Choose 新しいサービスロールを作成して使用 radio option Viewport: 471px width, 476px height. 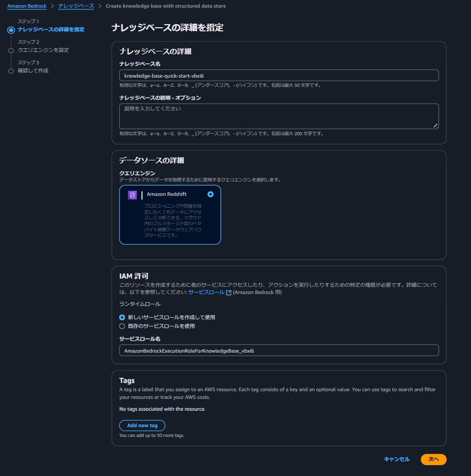pos(122,317)
